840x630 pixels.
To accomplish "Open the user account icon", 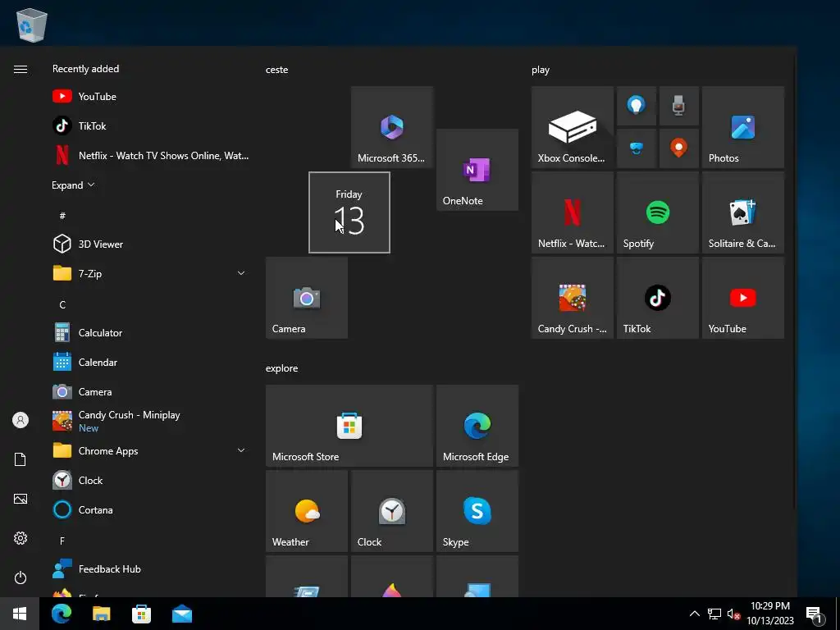I will coord(21,420).
